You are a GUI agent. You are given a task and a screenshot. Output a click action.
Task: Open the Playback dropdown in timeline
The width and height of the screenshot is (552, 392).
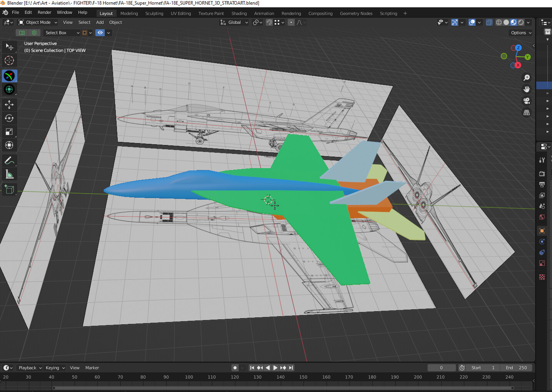(30, 368)
